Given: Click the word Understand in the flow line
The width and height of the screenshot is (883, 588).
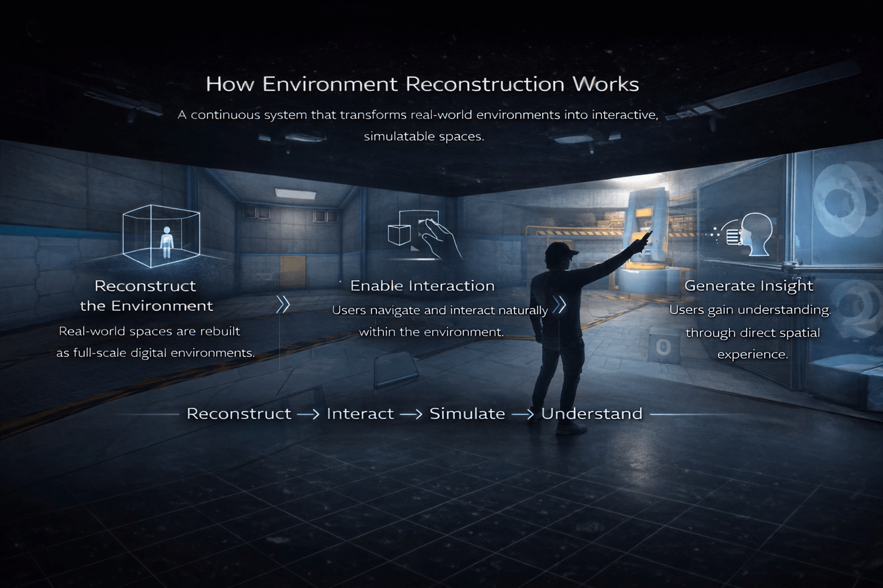Looking at the screenshot, I should click(x=592, y=414).
